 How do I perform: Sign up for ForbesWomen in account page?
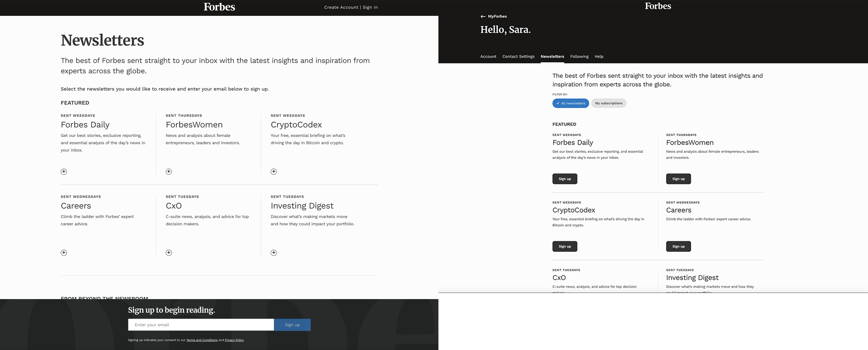(678, 179)
